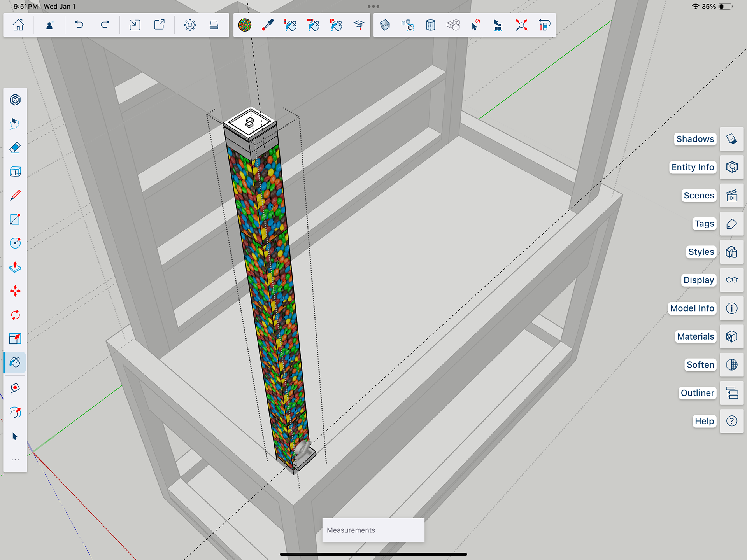Expand the Outliner panel
This screenshot has width=747, height=560.
coord(731,393)
